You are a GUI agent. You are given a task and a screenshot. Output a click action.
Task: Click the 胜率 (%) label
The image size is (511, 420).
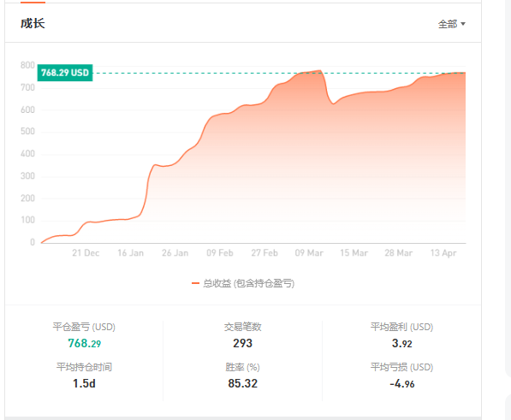[242, 367]
